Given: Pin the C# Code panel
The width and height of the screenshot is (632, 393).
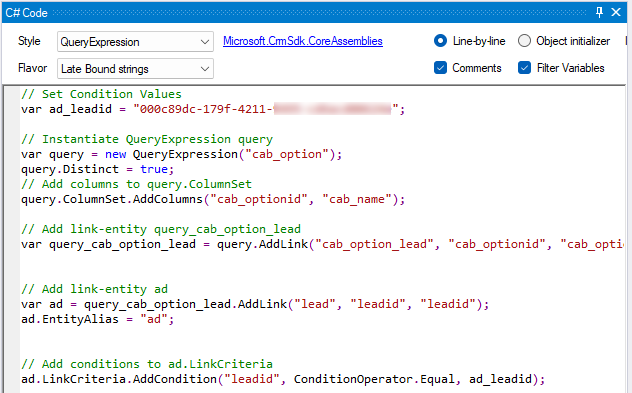Looking at the screenshot, I should click(599, 12).
